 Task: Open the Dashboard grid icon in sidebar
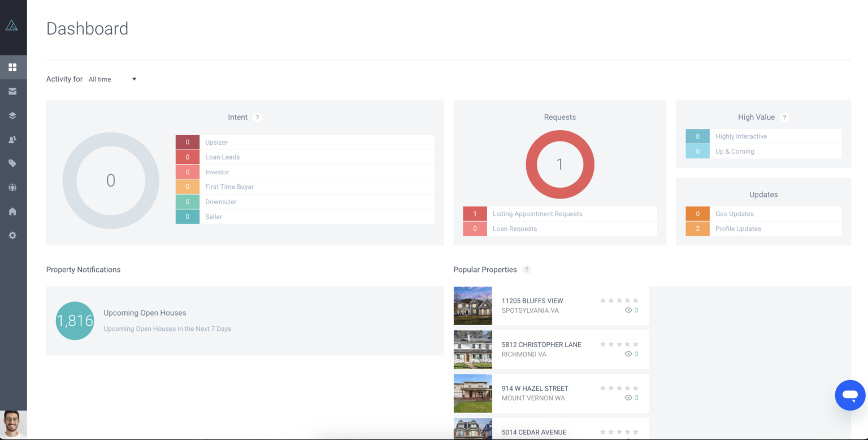coord(12,67)
